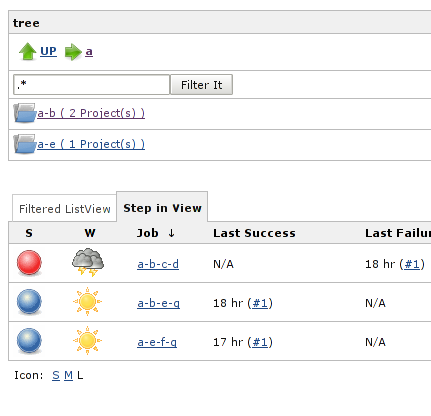
Task: Click the sunny weather icon for a-b-e-g
Action: pyautogui.click(x=87, y=302)
